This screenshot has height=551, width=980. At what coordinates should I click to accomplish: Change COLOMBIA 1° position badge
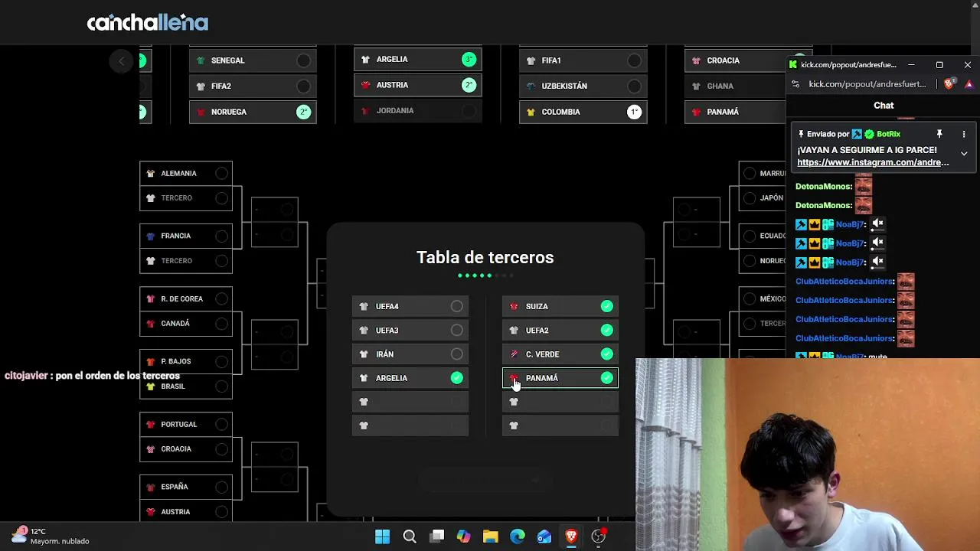point(635,112)
